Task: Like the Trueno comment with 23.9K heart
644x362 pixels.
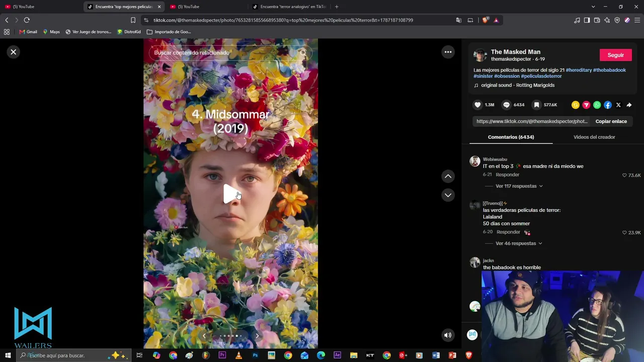Action: coord(624,233)
